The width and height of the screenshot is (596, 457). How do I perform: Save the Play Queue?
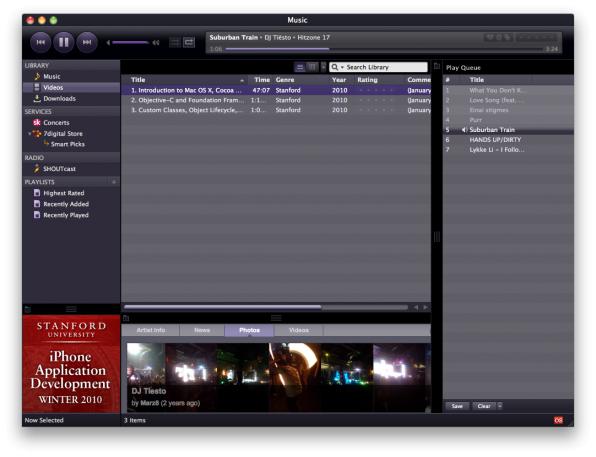457,406
